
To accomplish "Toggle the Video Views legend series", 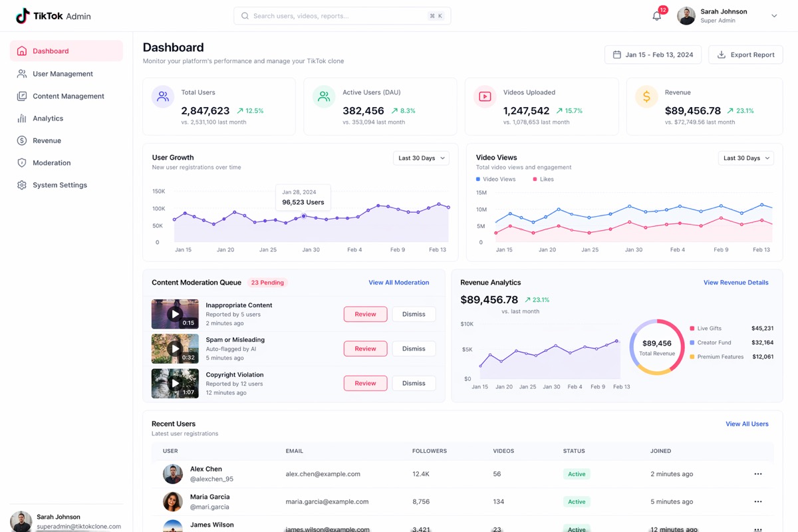I will pos(495,180).
